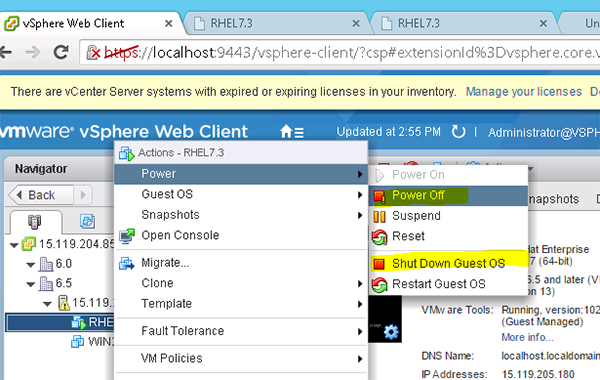Click the gear icon on console thumbnail
The width and height of the screenshot is (600, 380).
[391, 332]
